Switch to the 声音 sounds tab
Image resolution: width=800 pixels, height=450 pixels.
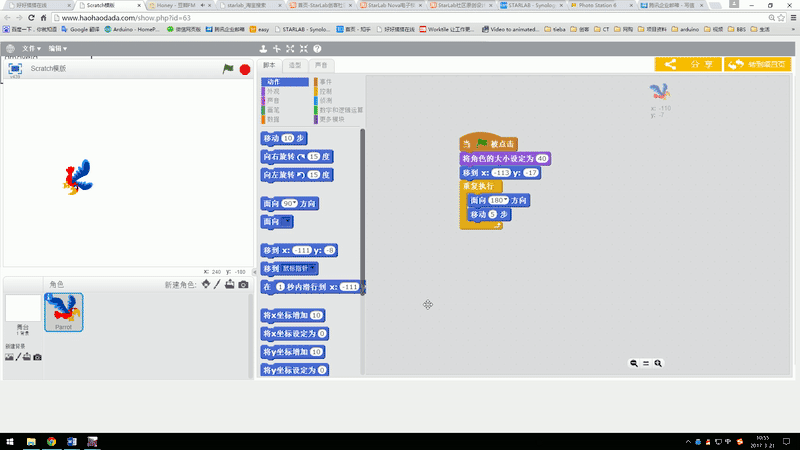[x=321, y=65]
